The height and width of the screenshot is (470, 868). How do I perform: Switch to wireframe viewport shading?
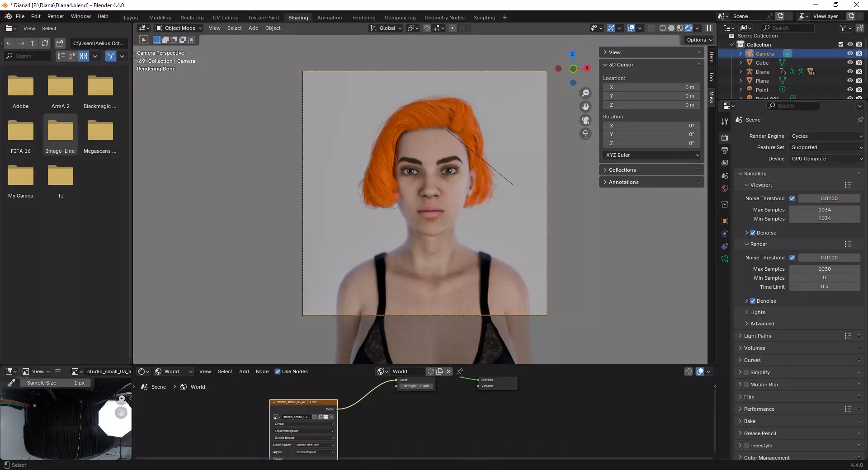[x=663, y=28]
